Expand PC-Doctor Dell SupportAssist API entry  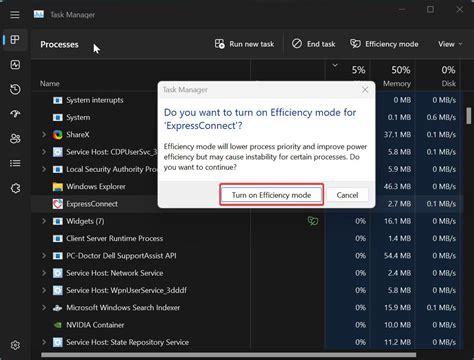(x=44, y=256)
